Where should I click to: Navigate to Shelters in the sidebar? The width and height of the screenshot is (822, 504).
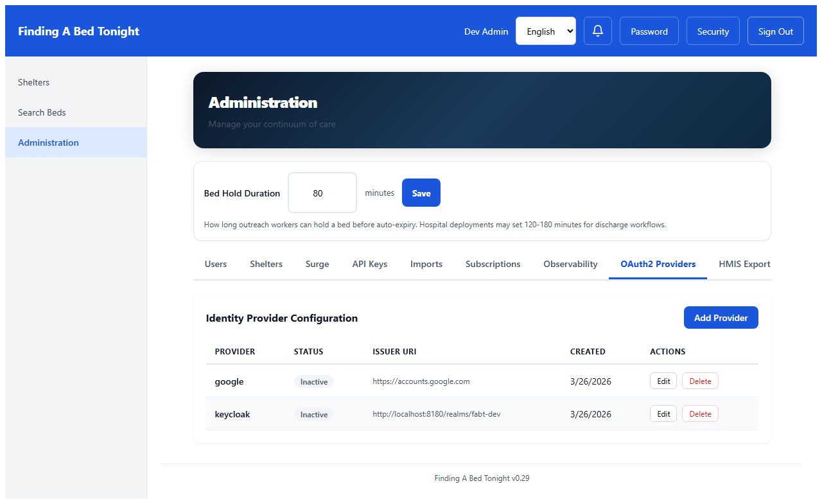click(x=33, y=82)
